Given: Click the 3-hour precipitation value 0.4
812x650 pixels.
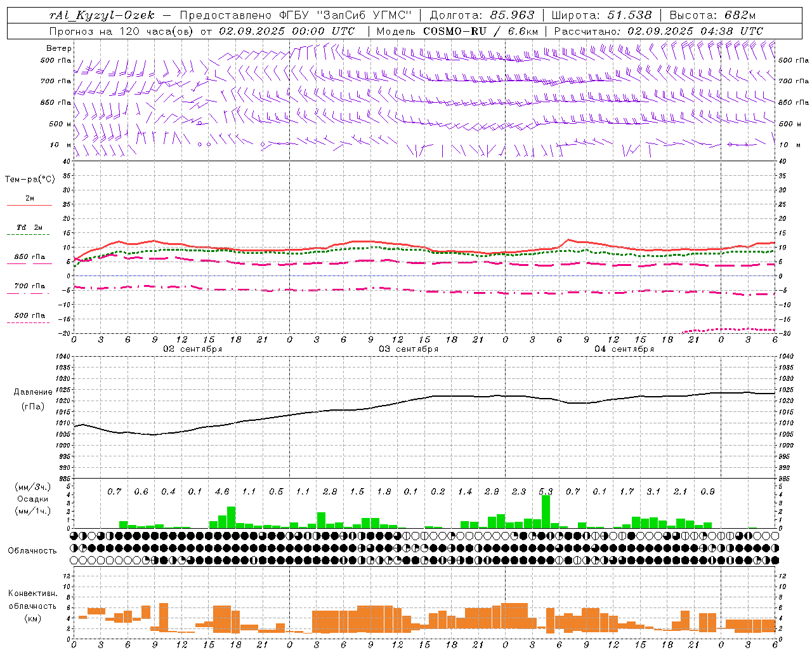Looking at the screenshot, I should point(168,492).
